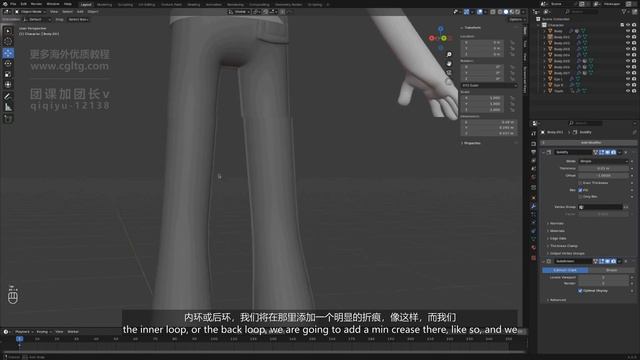Toggle Only Rim checkbox
The image size is (640, 360).
tap(580, 197)
